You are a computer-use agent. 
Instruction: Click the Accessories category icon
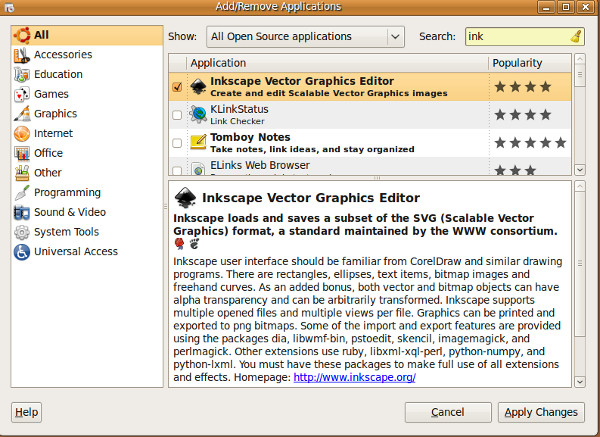pyautogui.click(x=22, y=55)
